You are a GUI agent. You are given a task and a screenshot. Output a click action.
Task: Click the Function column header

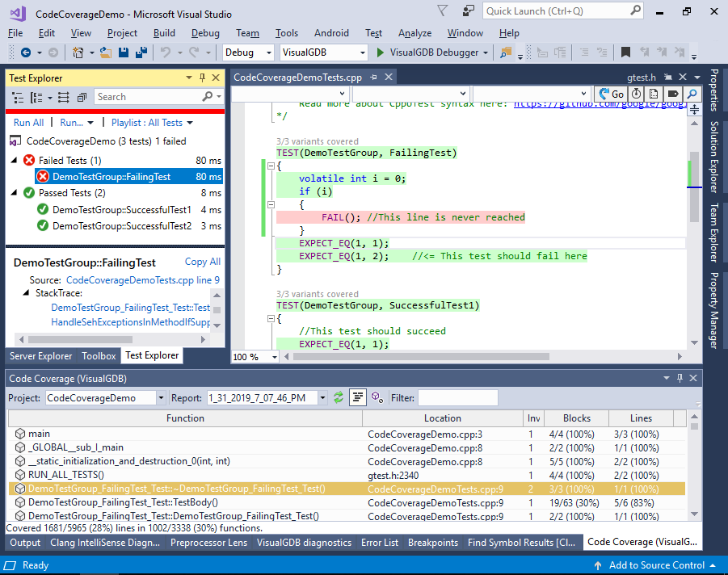pyautogui.click(x=185, y=418)
